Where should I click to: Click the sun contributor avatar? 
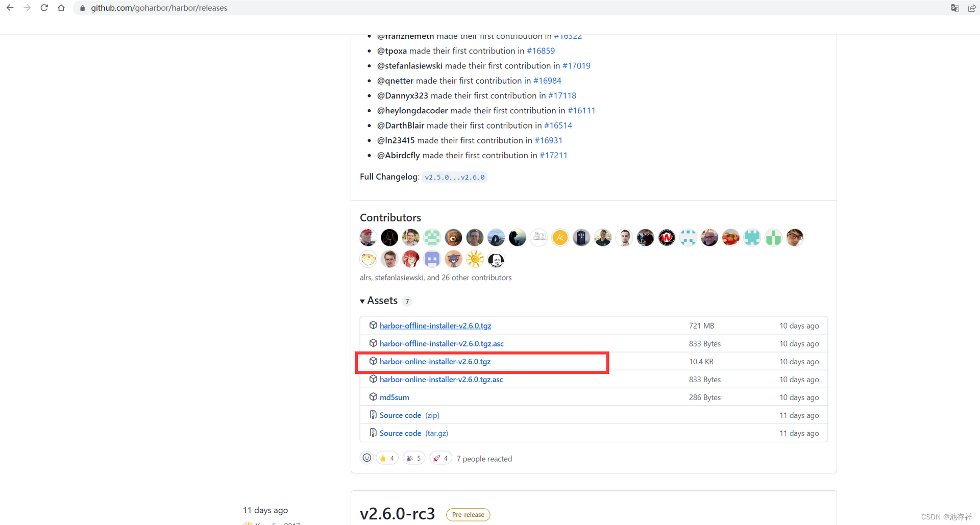pyautogui.click(x=475, y=259)
